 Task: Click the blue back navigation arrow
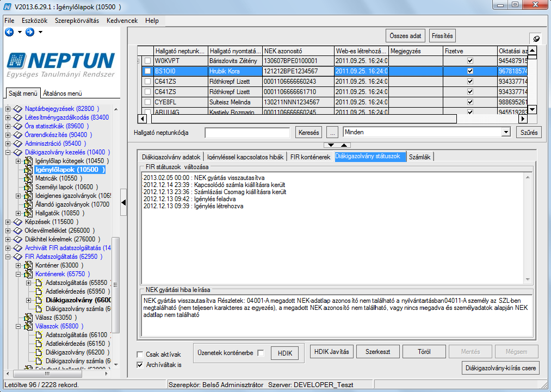coord(9,32)
